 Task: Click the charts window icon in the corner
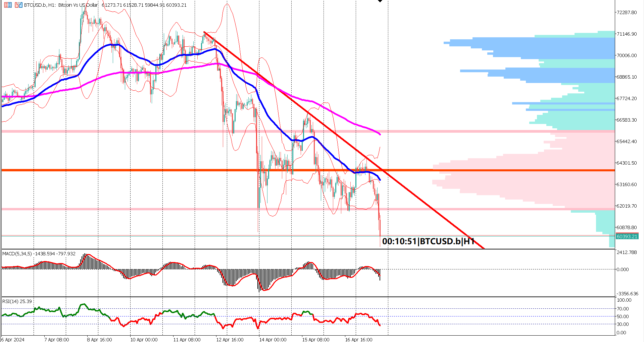(x=17, y=5)
